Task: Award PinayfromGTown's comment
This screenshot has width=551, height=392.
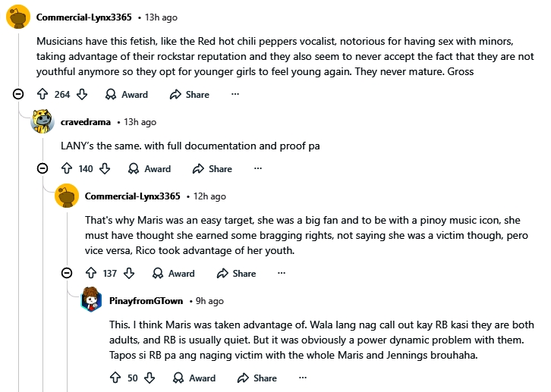Action: (x=194, y=378)
